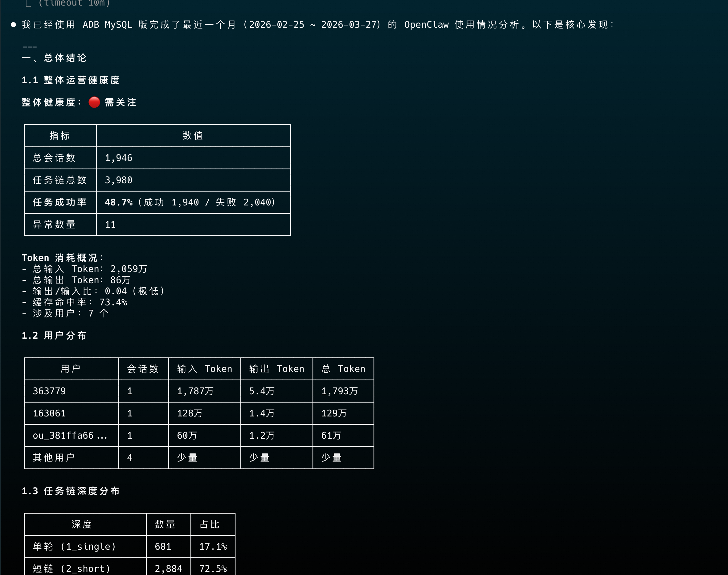Select user '363779' in the table
This screenshot has width=728, height=575.
click(x=49, y=391)
